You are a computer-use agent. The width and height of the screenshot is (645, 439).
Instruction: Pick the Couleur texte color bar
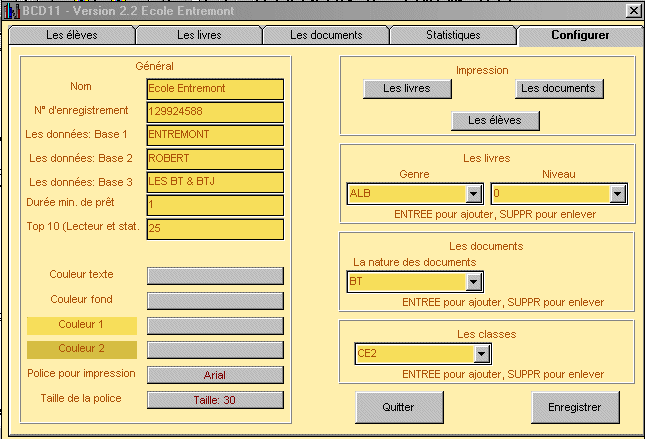tap(215, 275)
